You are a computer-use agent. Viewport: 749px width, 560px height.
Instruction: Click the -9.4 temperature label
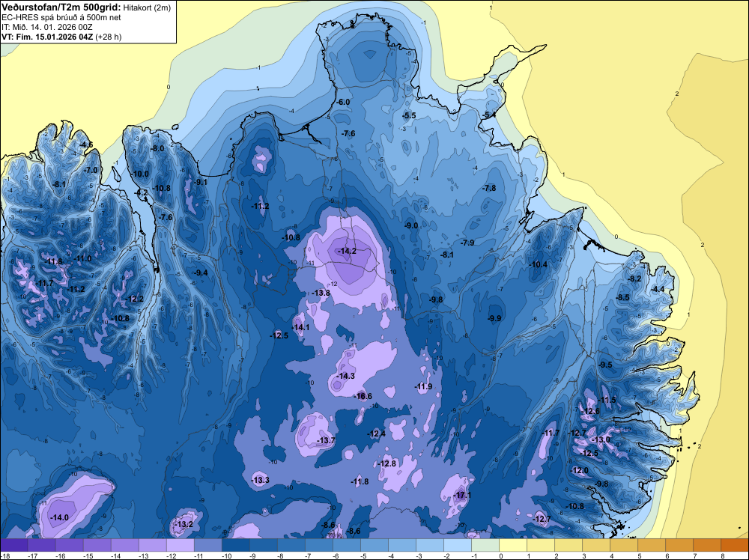pyautogui.click(x=201, y=273)
